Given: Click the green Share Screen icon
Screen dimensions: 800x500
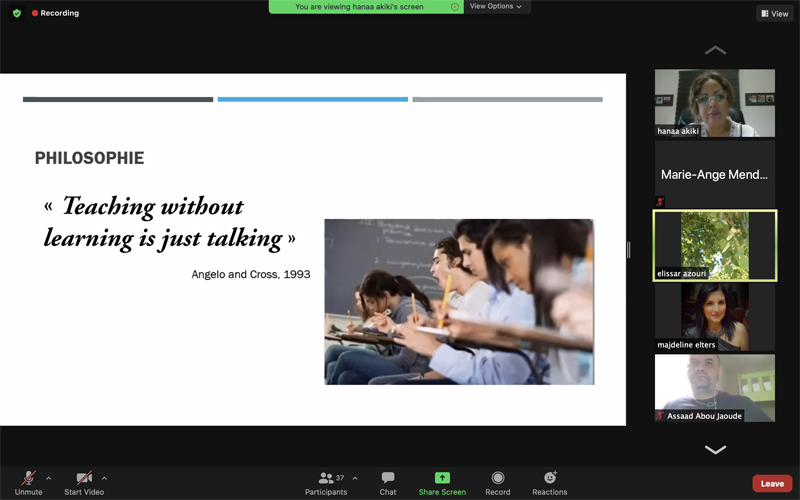Looking at the screenshot, I should [x=442, y=478].
